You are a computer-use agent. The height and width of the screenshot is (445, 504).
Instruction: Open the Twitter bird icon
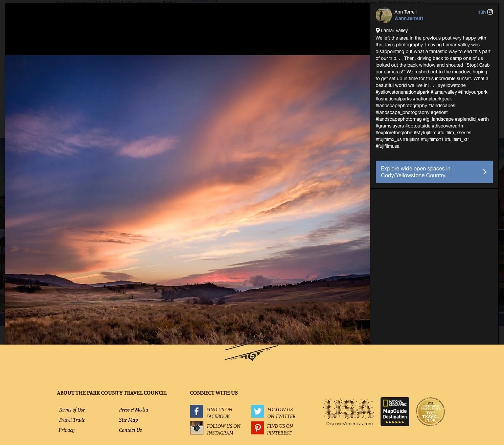tap(257, 412)
